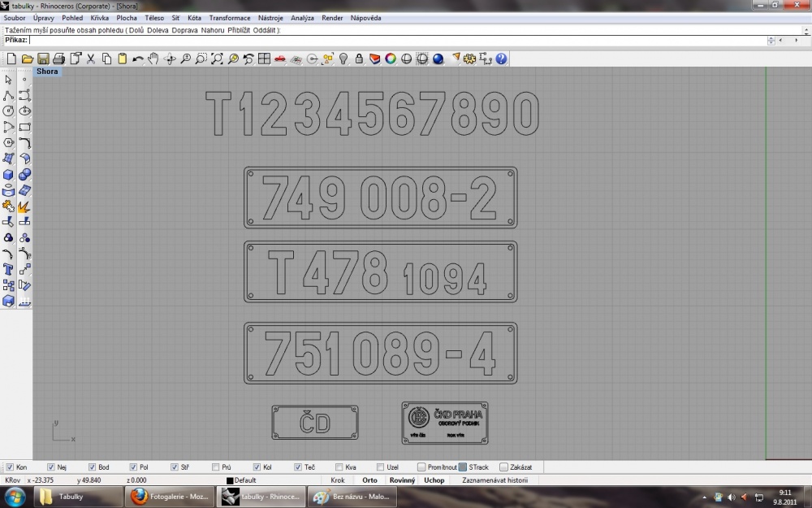Enable the Zakázat checkbox
812x508 pixels.
point(504,467)
